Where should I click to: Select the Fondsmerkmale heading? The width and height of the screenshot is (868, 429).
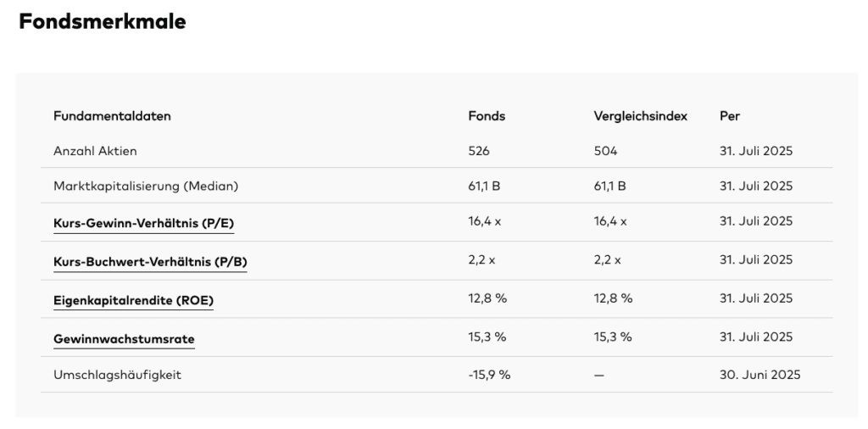(103, 21)
